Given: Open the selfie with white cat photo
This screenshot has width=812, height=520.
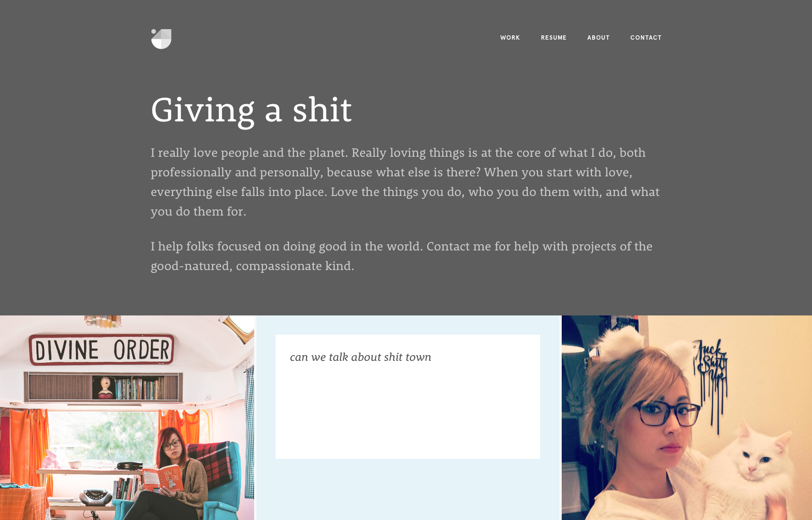Looking at the screenshot, I should tap(687, 418).
